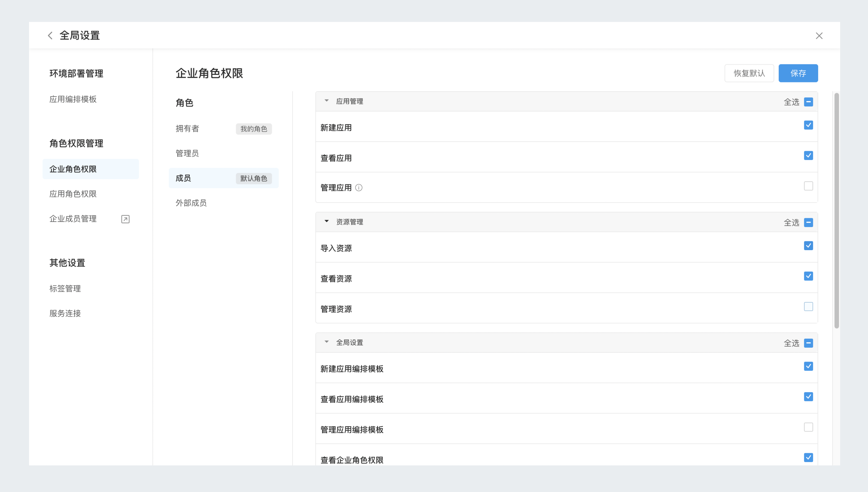Click the 新建应用 row label
Image resolution: width=868 pixels, height=492 pixels.
click(336, 128)
